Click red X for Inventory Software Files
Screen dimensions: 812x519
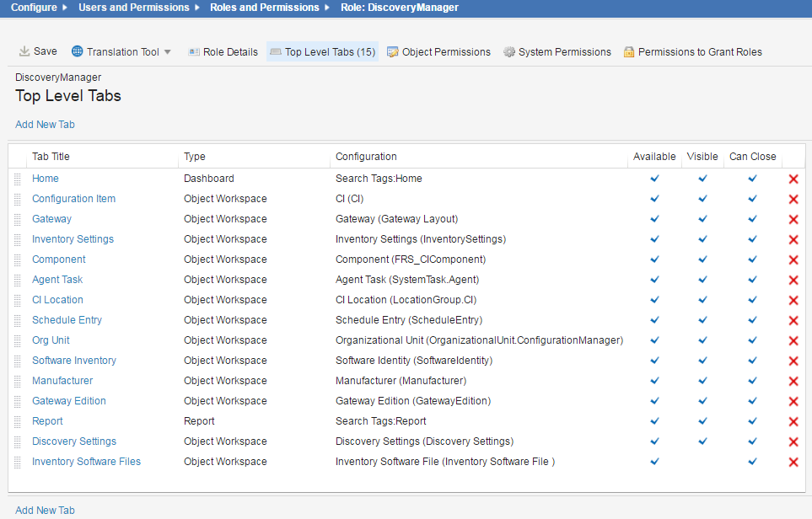[x=793, y=462]
